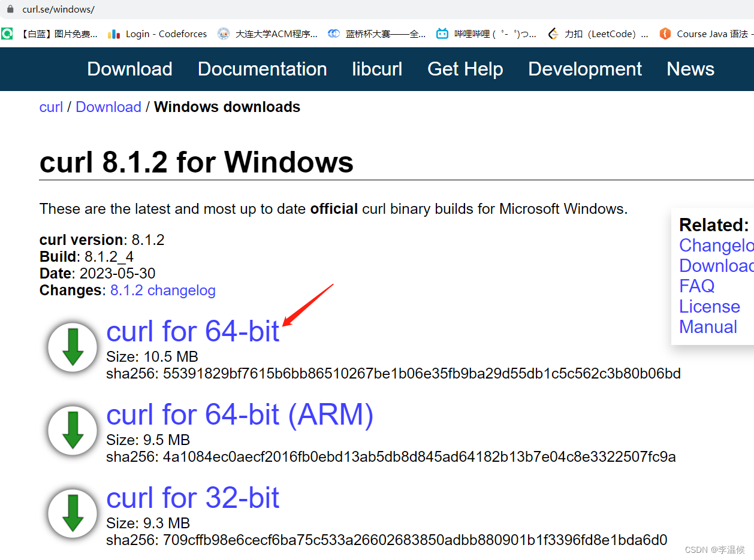754x560 pixels.
Task: Open Download link in Related box
Action: coord(716,266)
